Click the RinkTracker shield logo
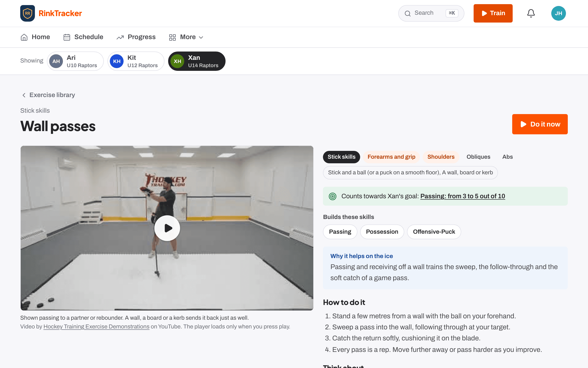 pyautogui.click(x=28, y=13)
